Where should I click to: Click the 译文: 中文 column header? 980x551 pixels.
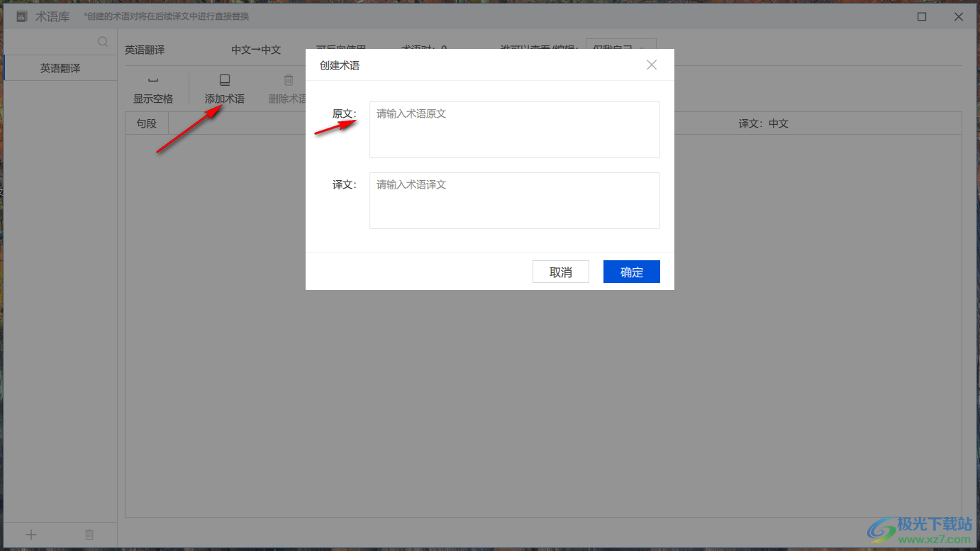click(764, 123)
